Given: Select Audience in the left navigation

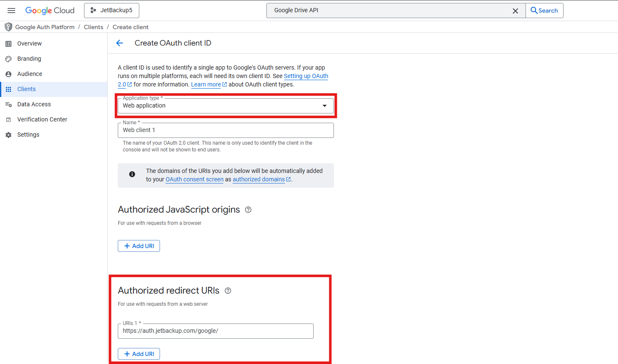Looking at the screenshot, I should point(30,74).
